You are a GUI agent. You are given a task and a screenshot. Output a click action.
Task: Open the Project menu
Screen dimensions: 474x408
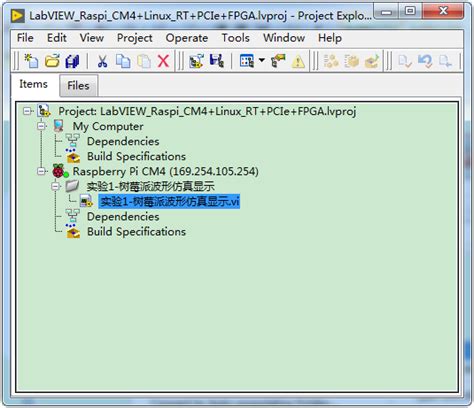coord(135,38)
